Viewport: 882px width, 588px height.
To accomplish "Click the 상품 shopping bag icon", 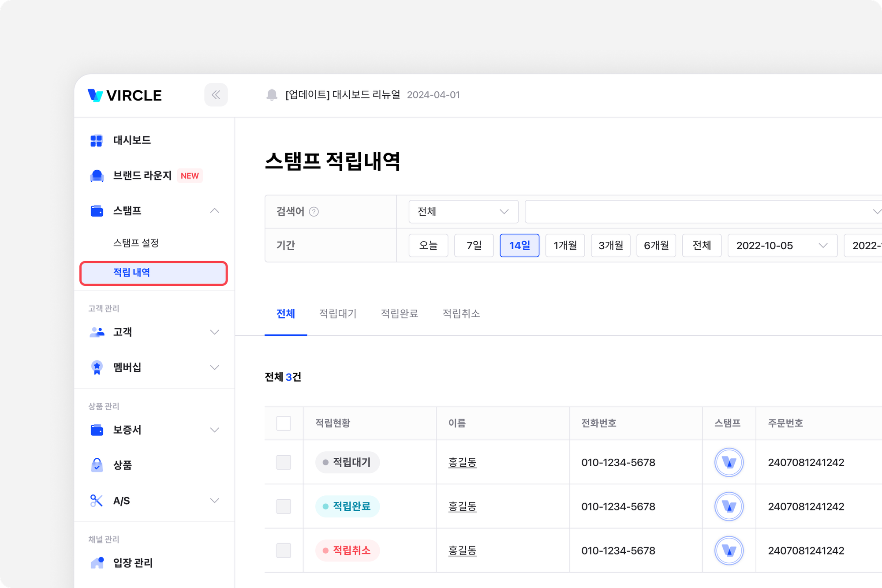I will point(97,465).
